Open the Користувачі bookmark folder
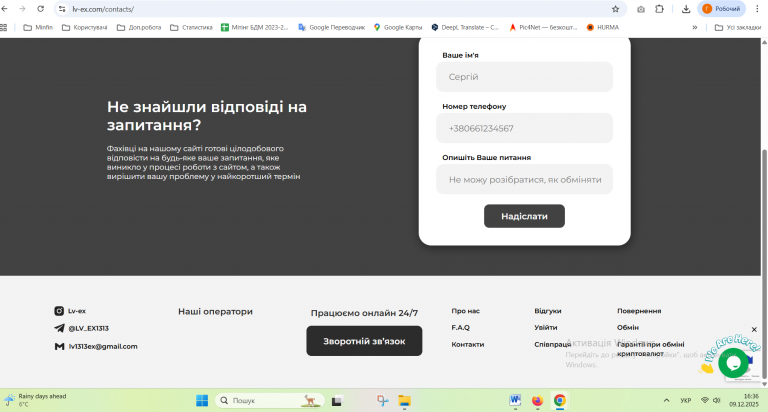This screenshot has width=768, height=412. [x=84, y=27]
